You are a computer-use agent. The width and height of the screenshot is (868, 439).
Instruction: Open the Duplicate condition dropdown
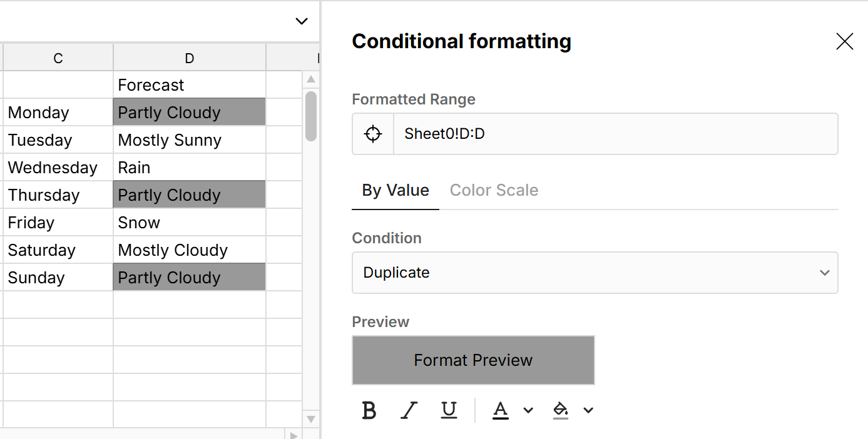click(x=595, y=273)
